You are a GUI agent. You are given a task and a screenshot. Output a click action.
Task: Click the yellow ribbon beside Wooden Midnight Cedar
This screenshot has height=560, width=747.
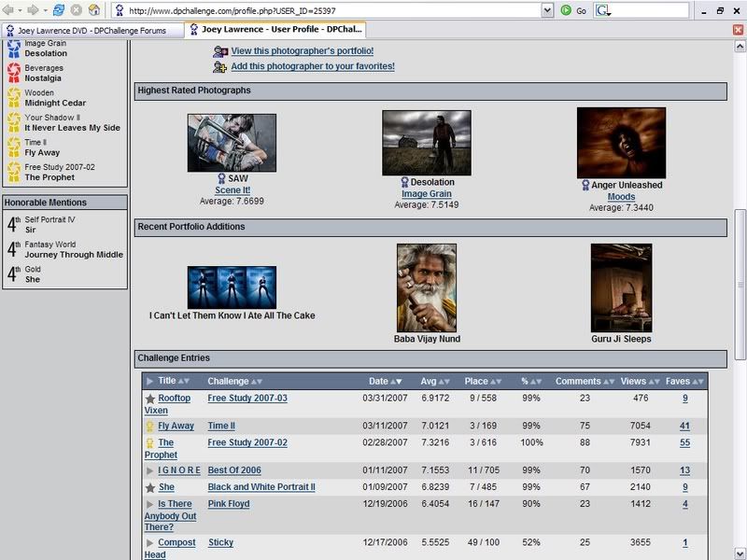tap(13, 98)
